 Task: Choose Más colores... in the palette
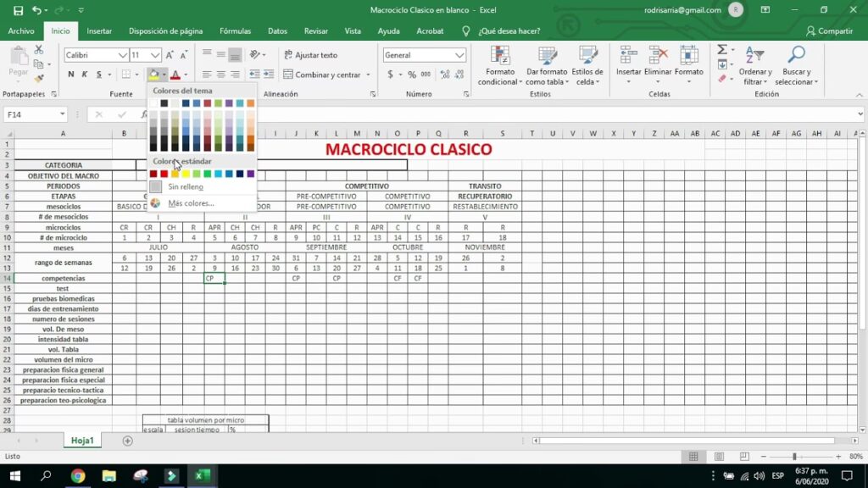tap(191, 203)
